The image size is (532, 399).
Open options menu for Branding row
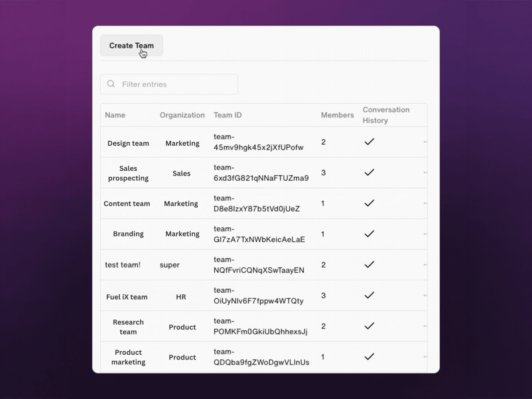[x=425, y=234]
